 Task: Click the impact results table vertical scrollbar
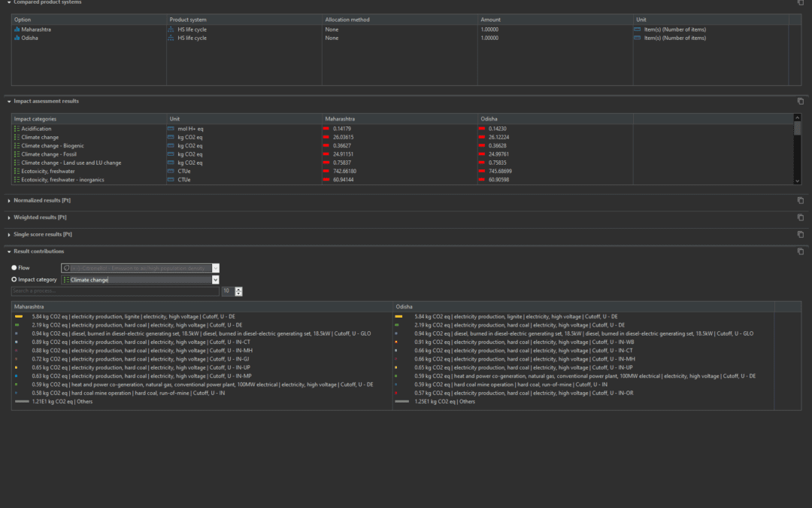coord(798,129)
